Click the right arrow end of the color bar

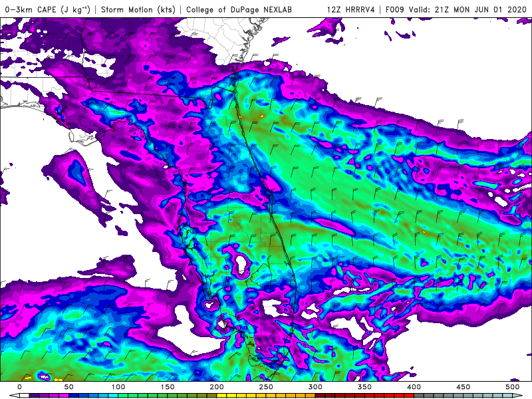(x=517, y=396)
